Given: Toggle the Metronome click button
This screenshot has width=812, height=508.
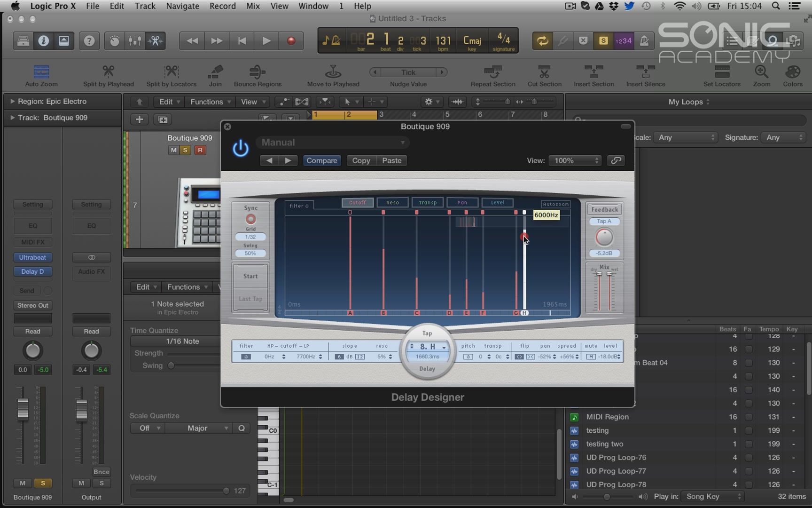Looking at the screenshot, I should [644, 41].
